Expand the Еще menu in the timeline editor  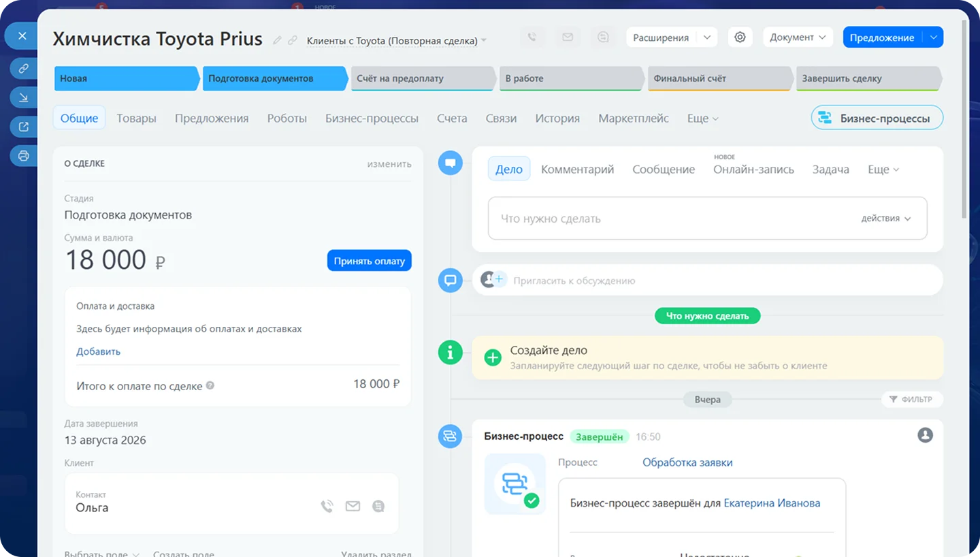[x=883, y=170]
